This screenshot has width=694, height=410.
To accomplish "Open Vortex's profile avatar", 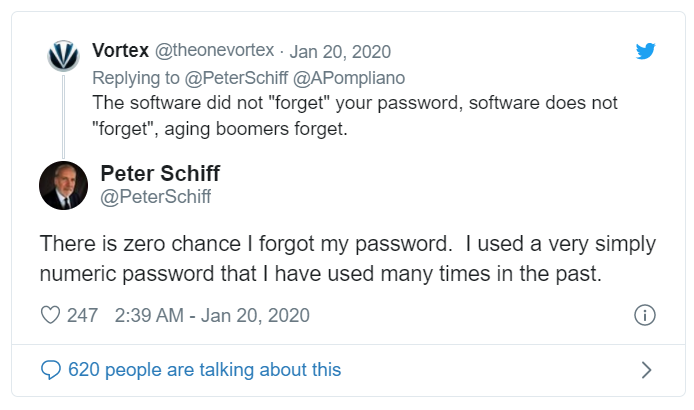I will pyautogui.click(x=63, y=55).
